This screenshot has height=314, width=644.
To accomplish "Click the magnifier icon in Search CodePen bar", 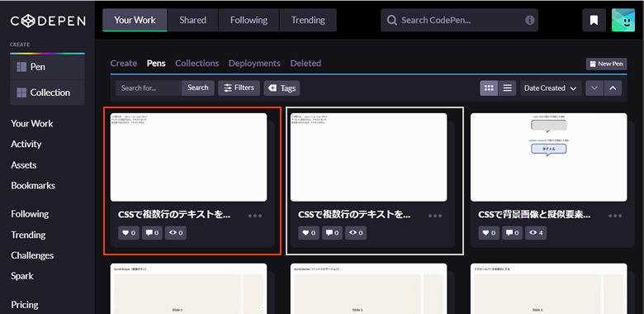I will [392, 20].
